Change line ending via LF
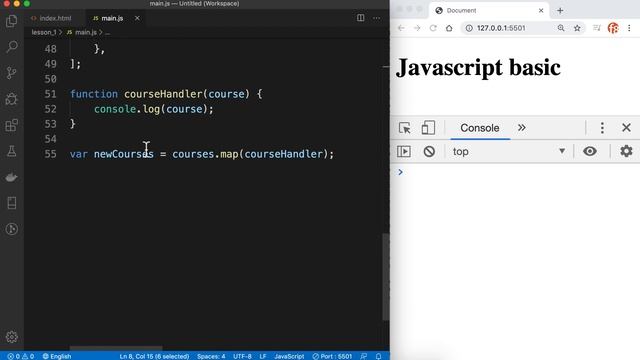The image size is (640, 360). click(x=263, y=356)
